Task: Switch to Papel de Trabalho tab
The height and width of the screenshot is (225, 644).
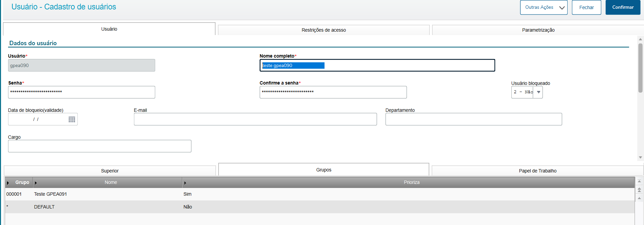Action: [x=537, y=171]
